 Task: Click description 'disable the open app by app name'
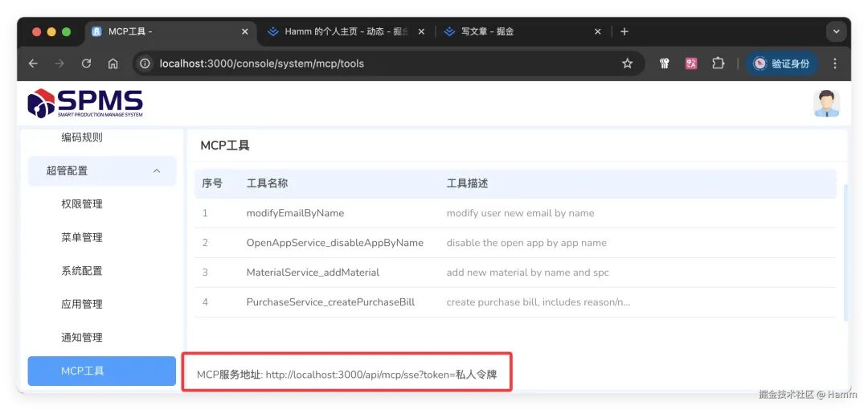[526, 243]
